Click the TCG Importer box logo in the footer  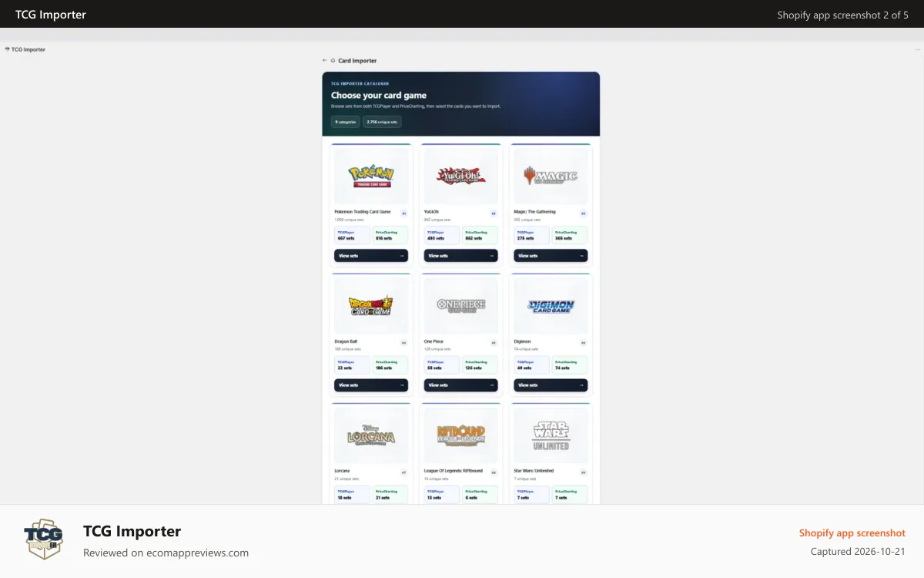tap(43, 539)
